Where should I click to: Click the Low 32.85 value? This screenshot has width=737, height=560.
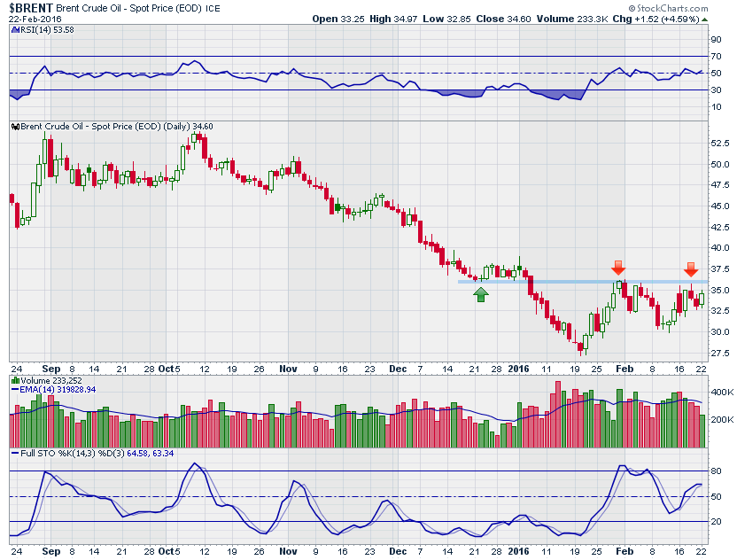pyautogui.click(x=447, y=19)
